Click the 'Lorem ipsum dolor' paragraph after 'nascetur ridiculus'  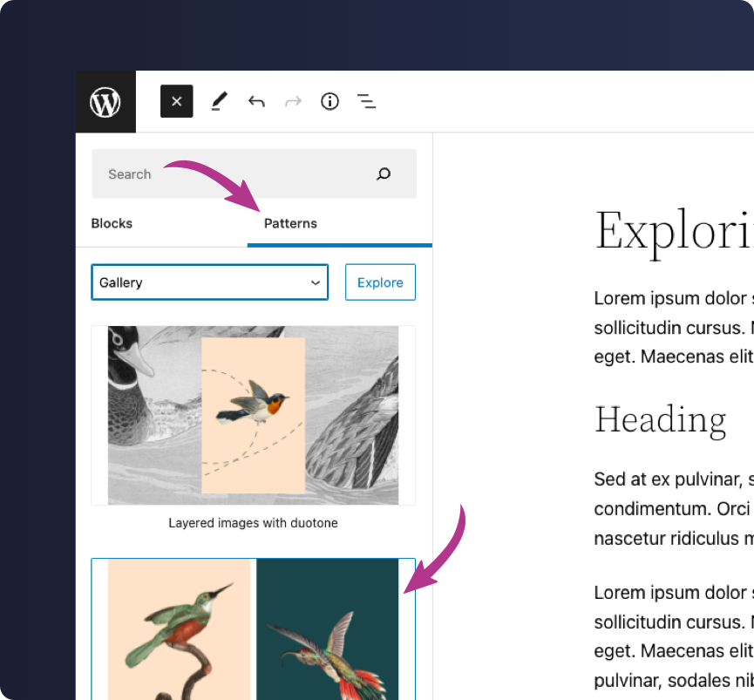[674, 636]
